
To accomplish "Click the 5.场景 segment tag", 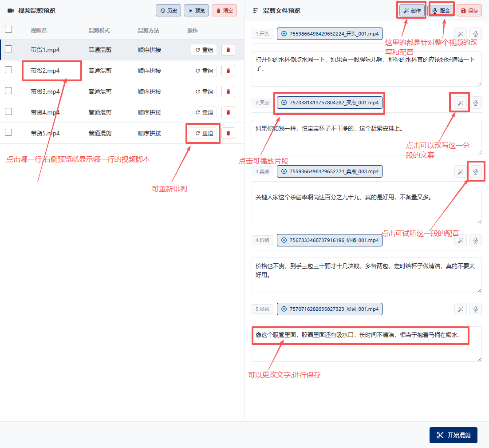I will (263, 309).
